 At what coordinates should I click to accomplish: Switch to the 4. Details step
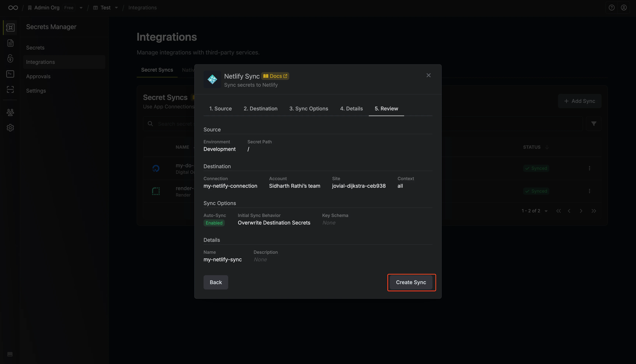(x=351, y=109)
